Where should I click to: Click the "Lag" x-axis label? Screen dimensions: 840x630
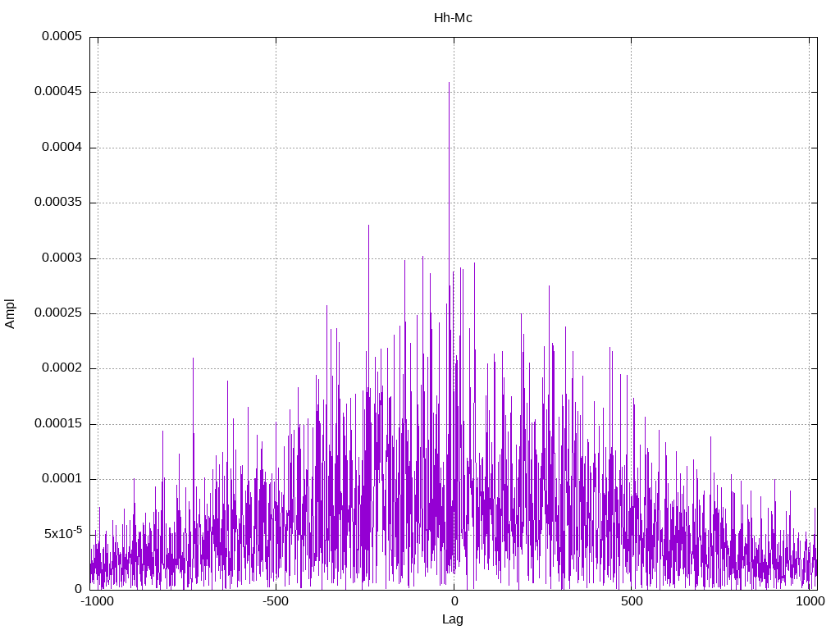[x=453, y=619]
